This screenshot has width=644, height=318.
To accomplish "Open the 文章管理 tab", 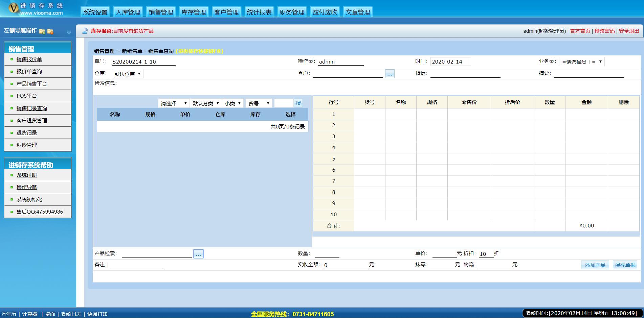I will click(358, 12).
